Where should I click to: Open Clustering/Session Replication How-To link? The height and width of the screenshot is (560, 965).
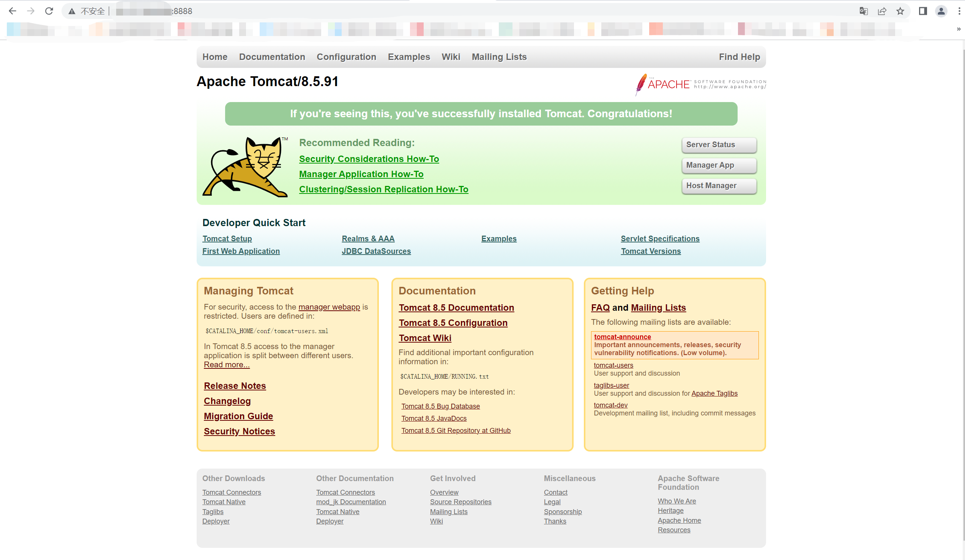(383, 189)
